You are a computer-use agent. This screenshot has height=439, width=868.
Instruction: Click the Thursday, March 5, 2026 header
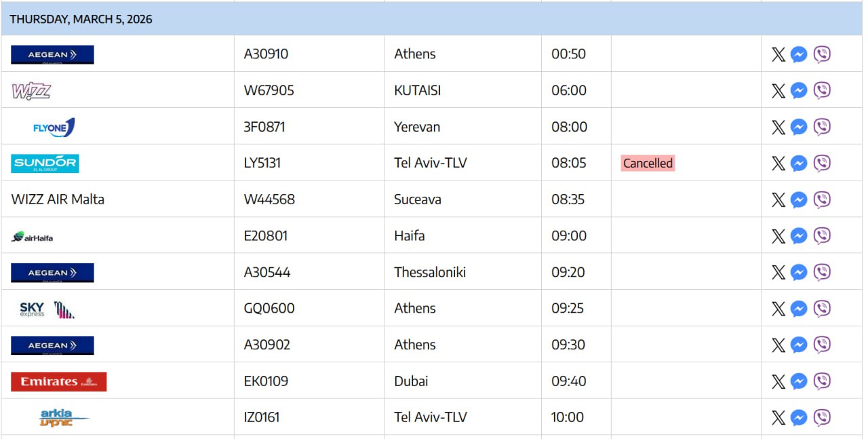click(81, 19)
